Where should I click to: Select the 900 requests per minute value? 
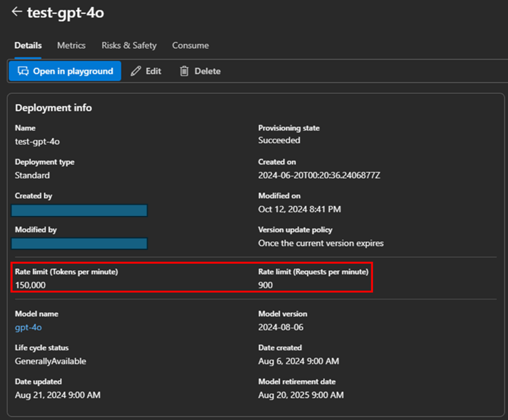pos(265,285)
